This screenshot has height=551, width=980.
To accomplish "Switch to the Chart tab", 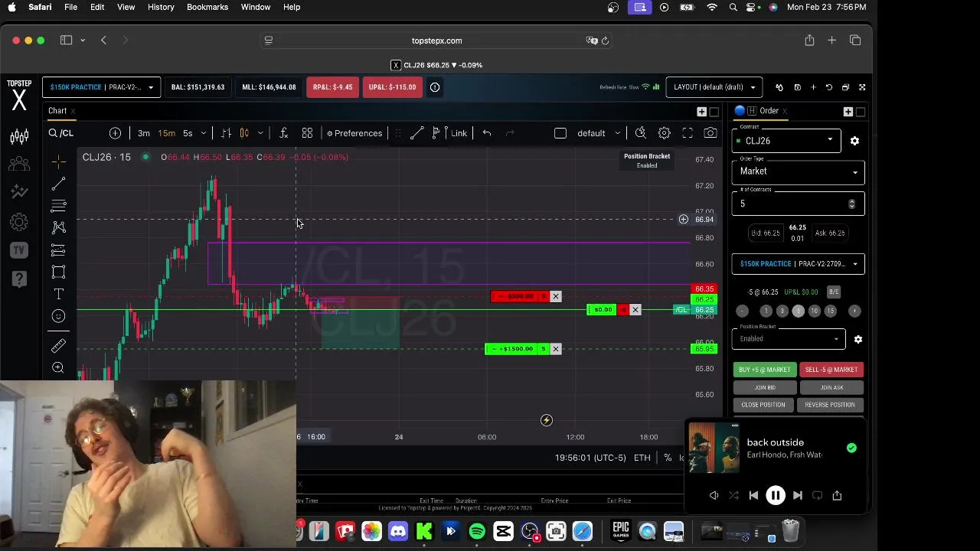I will [57, 111].
